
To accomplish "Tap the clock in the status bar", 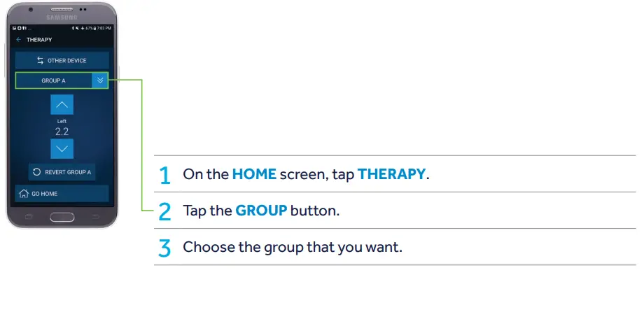I will [x=104, y=28].
